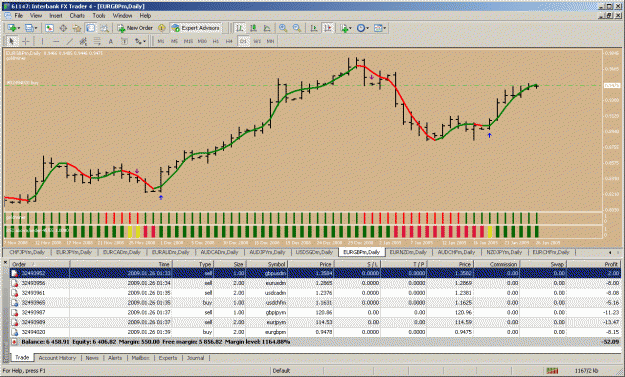Toggle Expert Advisors on or off

point(195,28)
